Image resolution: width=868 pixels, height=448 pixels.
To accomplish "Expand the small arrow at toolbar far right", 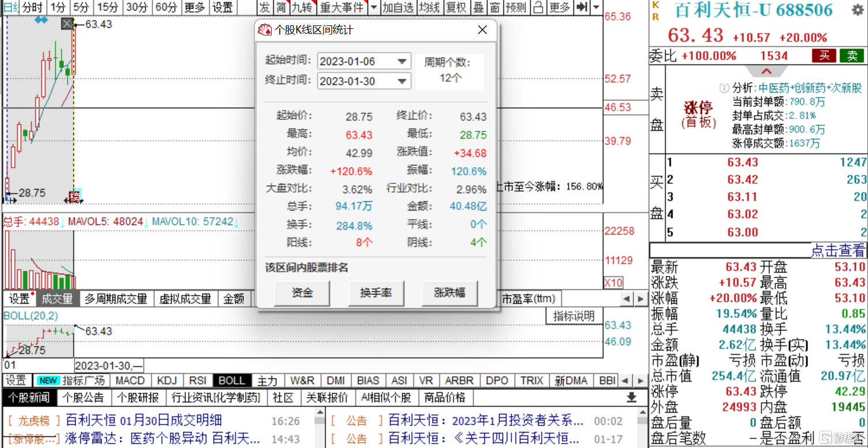I will pos(596,7).
